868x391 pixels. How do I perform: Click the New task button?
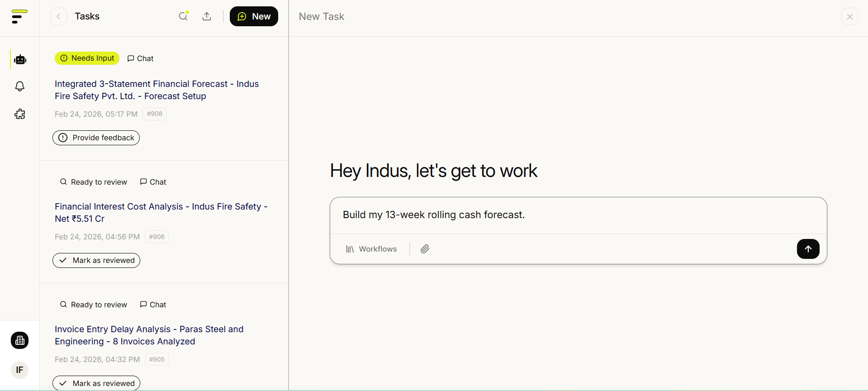pos(254,17)
